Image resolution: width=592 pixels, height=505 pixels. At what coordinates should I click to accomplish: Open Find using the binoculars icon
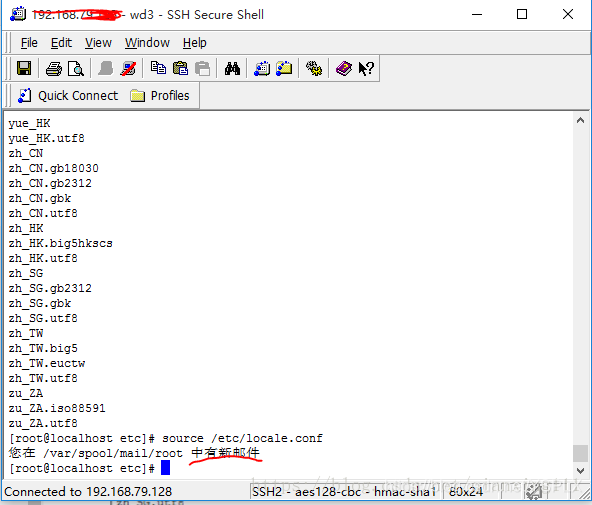pyautogui.click(x=232, y=68)
